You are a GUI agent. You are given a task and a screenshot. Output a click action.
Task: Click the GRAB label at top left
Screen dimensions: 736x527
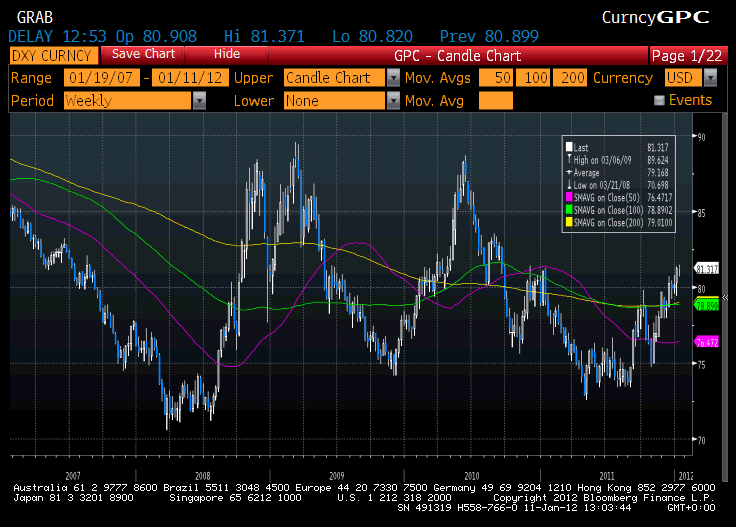pyautogui.click(x=35, y=17)
